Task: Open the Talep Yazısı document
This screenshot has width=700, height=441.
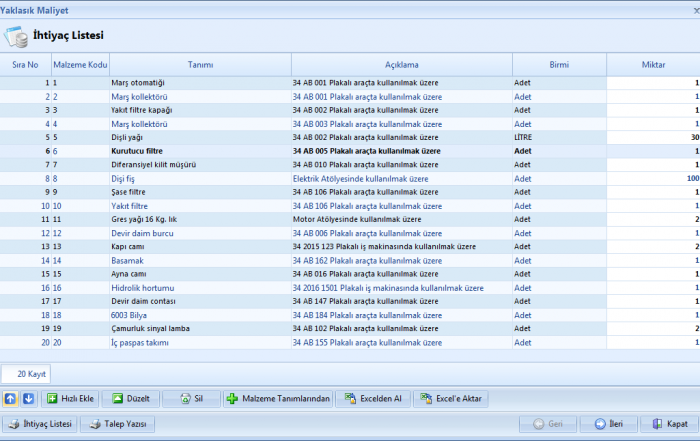Action: point(117,424)
